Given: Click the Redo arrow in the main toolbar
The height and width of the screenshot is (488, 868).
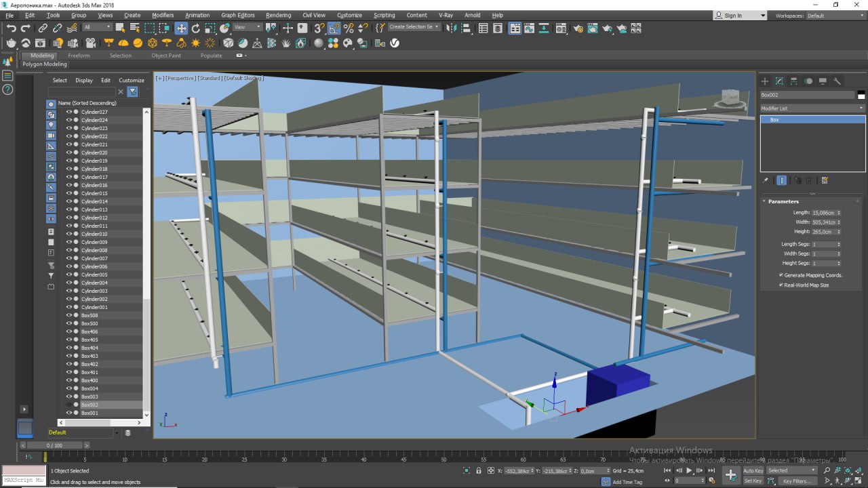Looking at the screenshot, I should (26, 28).
